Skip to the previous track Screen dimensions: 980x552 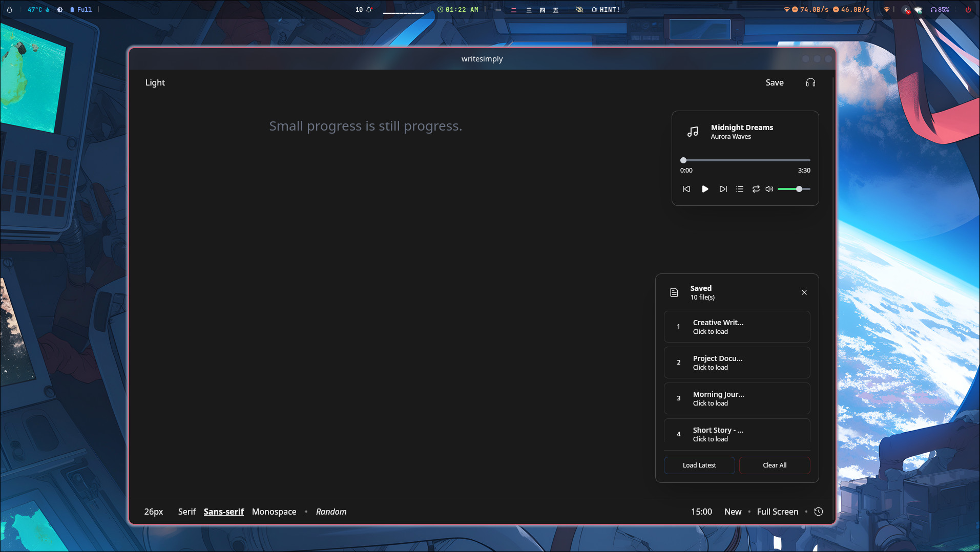tap(686, 189)
